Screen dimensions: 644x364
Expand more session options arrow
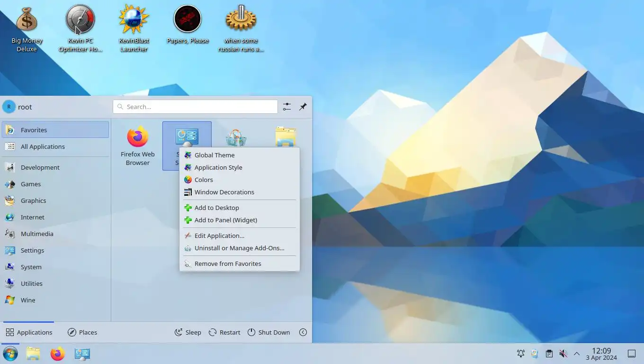pyautogui.click(x=303, y=332)
